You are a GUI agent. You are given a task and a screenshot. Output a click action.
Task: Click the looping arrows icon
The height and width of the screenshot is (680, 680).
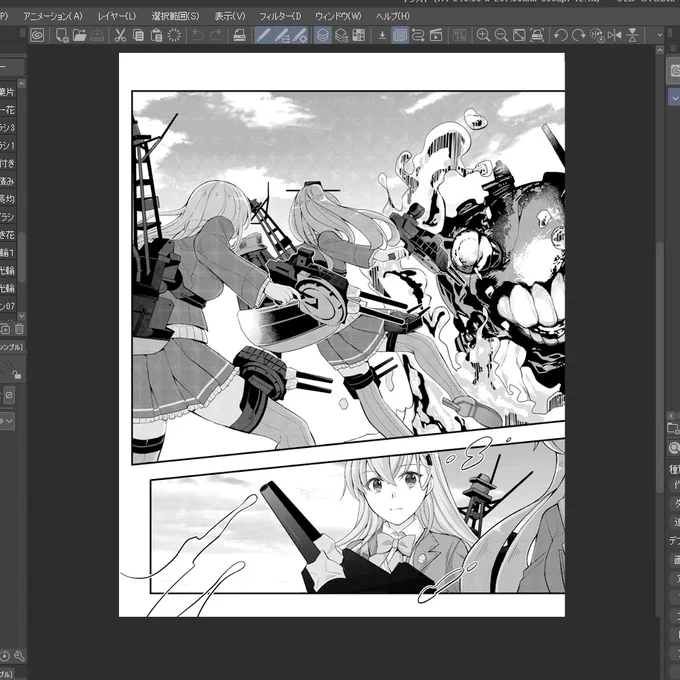click(x=418, y=35)
